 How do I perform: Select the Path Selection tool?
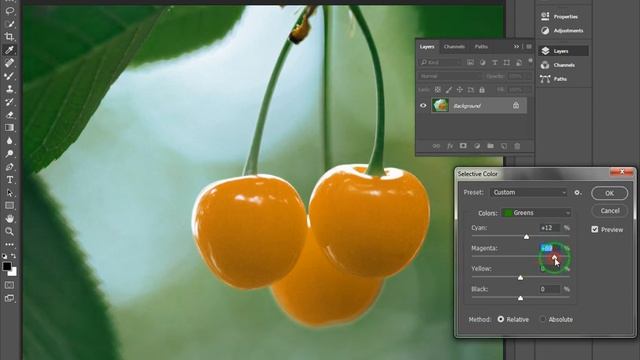9,193
